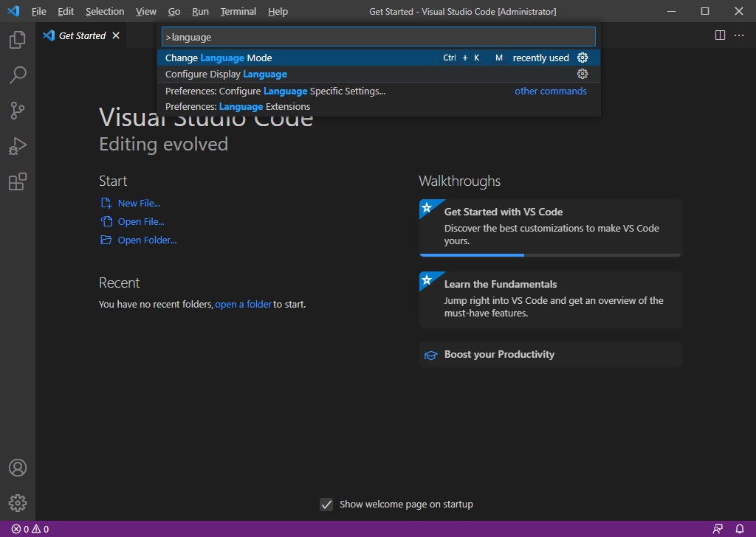Open Boost your Productivity walkthrough
This screenshot has width=756, height=537.
[x=550, y=355]
